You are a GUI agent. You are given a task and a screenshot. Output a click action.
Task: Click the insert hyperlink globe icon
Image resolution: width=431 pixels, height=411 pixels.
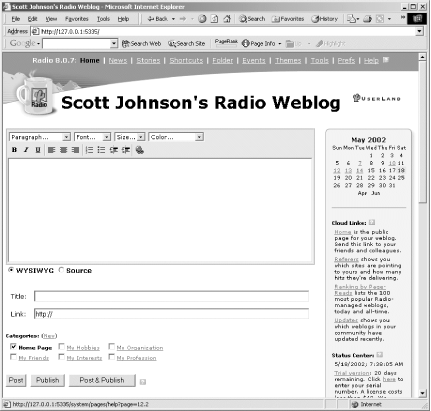(140, 150)
